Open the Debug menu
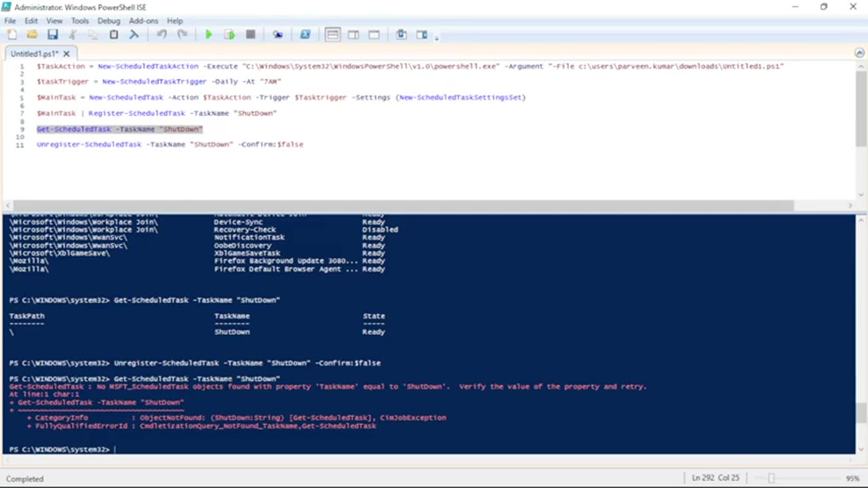Screen dimensions: 868x488 point(108,21)
